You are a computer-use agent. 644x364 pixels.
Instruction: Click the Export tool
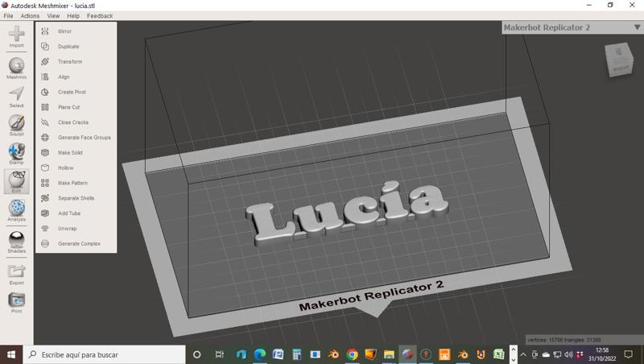point(16,275)
